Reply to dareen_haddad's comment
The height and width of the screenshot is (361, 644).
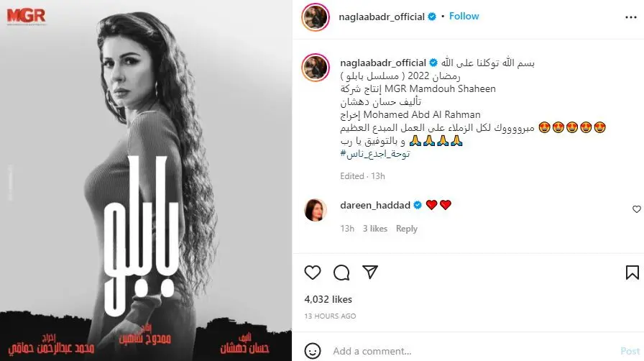(406, 229)
